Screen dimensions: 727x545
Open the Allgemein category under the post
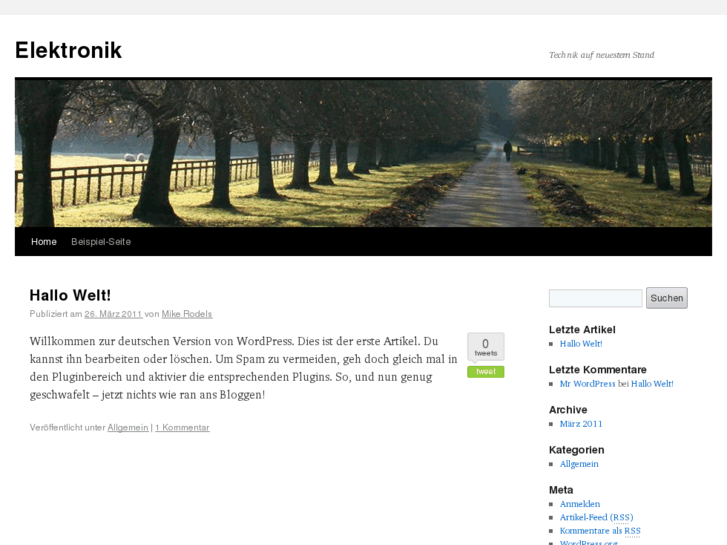coord(128,428)
